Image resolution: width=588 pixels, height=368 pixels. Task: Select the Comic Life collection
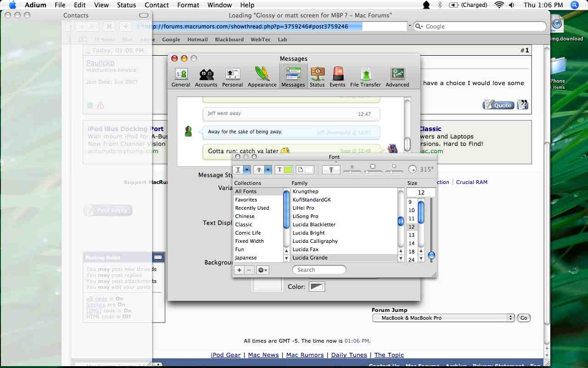click(x=258, y=233)
